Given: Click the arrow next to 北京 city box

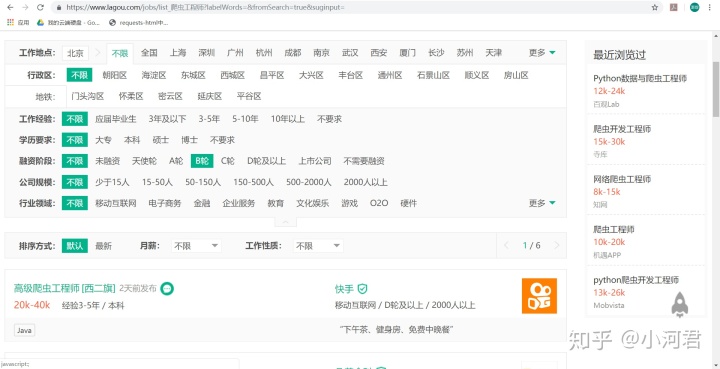Looking at the screenshot, I should click(x=97, y=53).
